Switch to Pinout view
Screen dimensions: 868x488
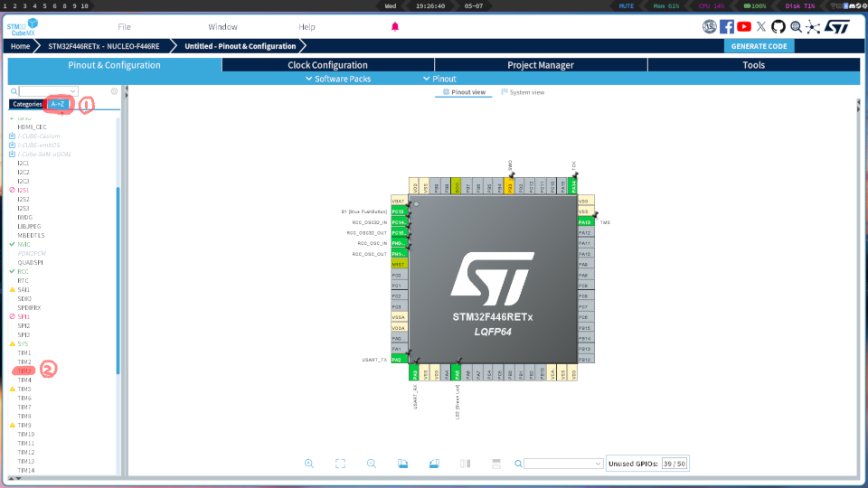click(x=464, y=92)
